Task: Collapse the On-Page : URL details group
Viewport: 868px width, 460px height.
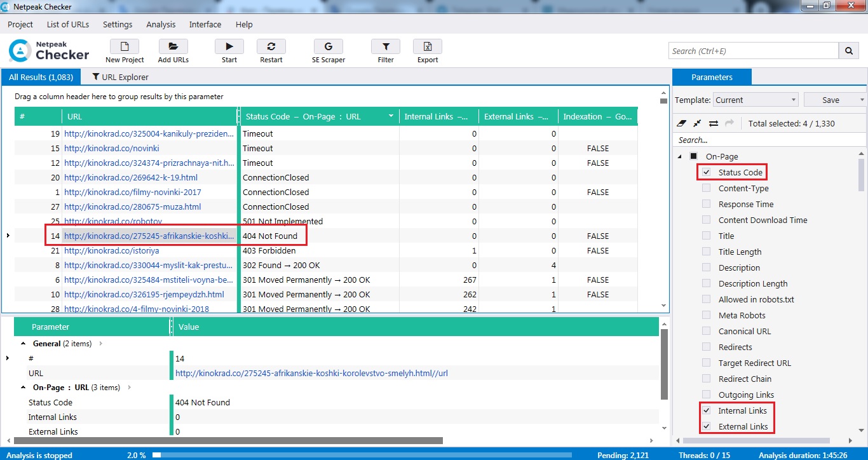Action: tap(24, 388)
